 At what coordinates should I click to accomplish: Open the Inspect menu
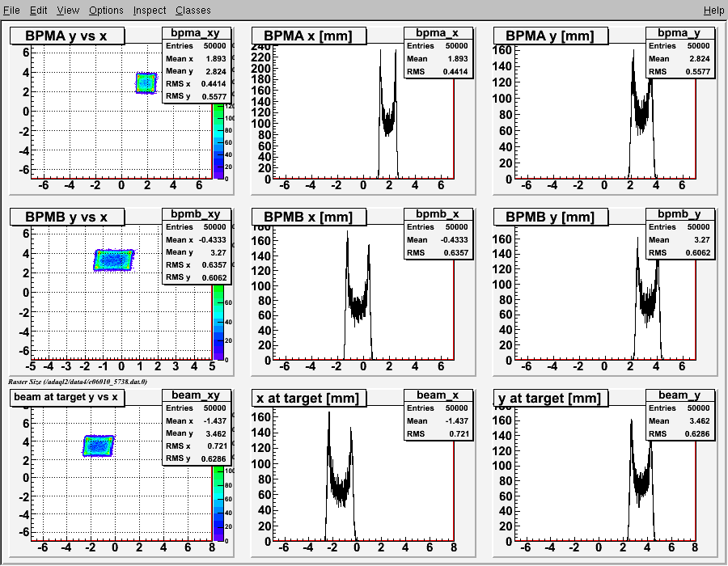[150, 11]
